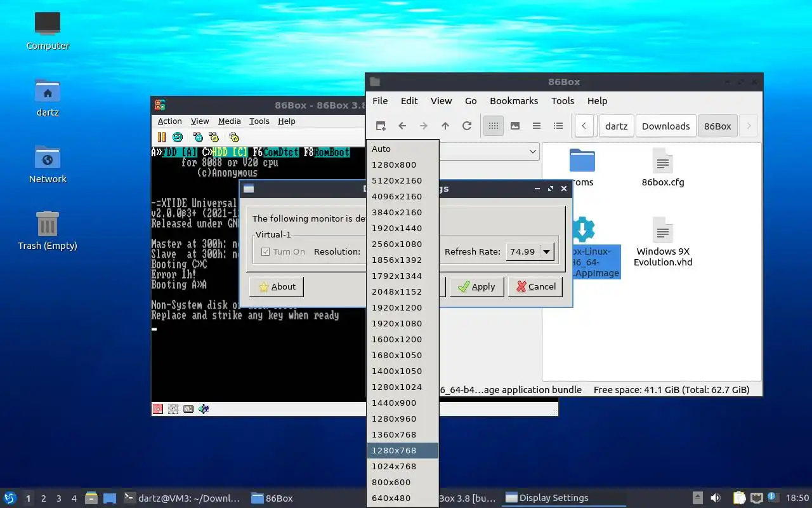Switch to detailed list view
The image size is (812, 508).
(558, 126)
